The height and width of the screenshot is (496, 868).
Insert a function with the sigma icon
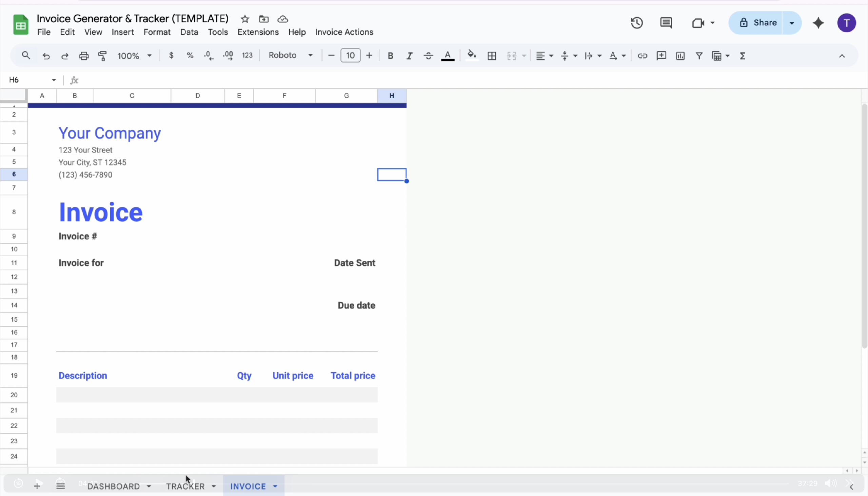click(x=743, y=56)
